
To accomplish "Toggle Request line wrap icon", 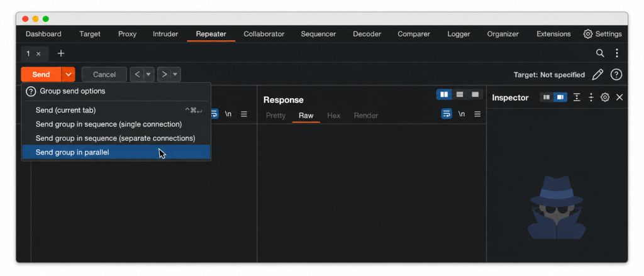I will click(x=214, y=114).
